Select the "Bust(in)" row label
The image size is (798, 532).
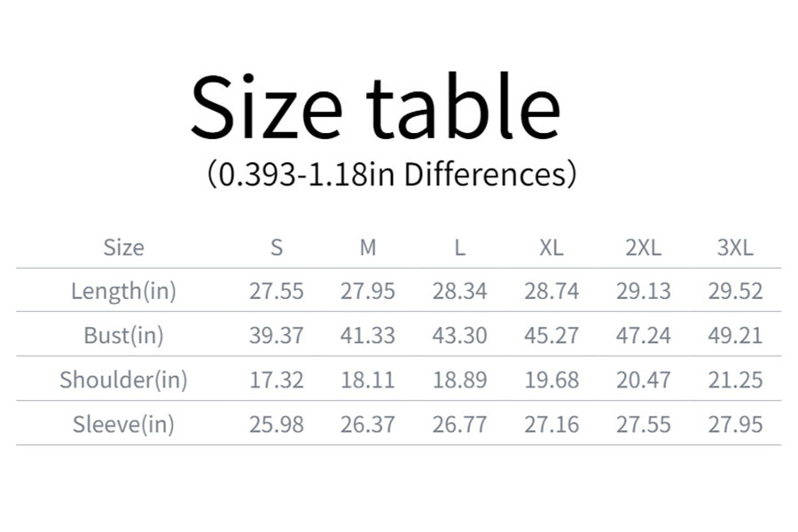(x=123, y=335)
